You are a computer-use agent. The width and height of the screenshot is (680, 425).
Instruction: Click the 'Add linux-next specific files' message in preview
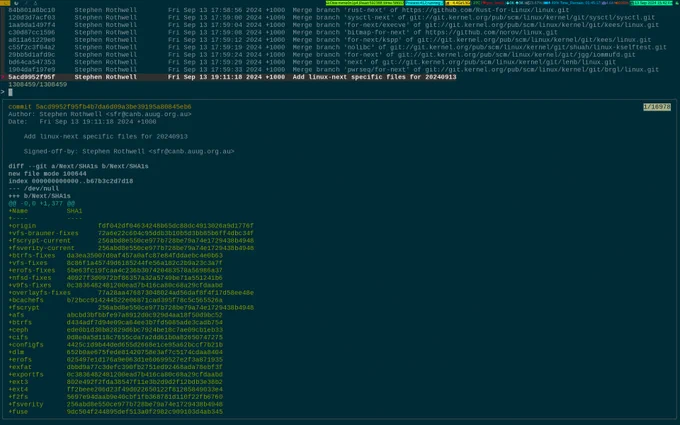tap(106, 136)
